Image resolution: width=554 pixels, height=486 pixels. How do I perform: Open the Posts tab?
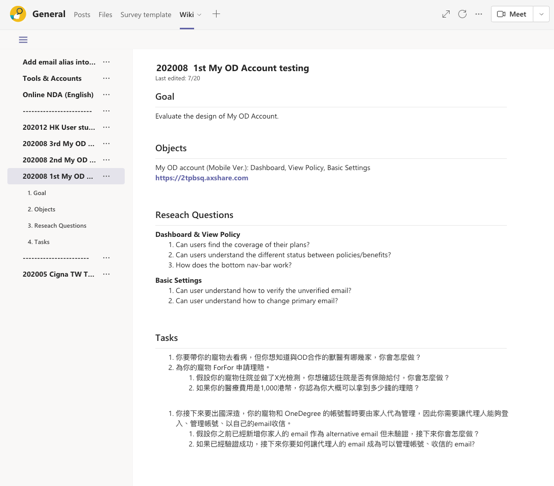point(82,14)
